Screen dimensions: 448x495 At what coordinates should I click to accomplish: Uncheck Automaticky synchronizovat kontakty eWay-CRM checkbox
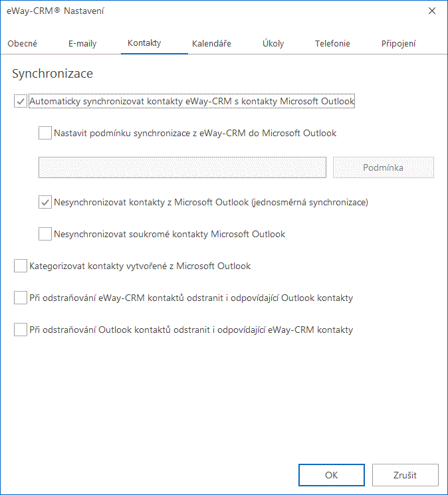coord(20,102)
